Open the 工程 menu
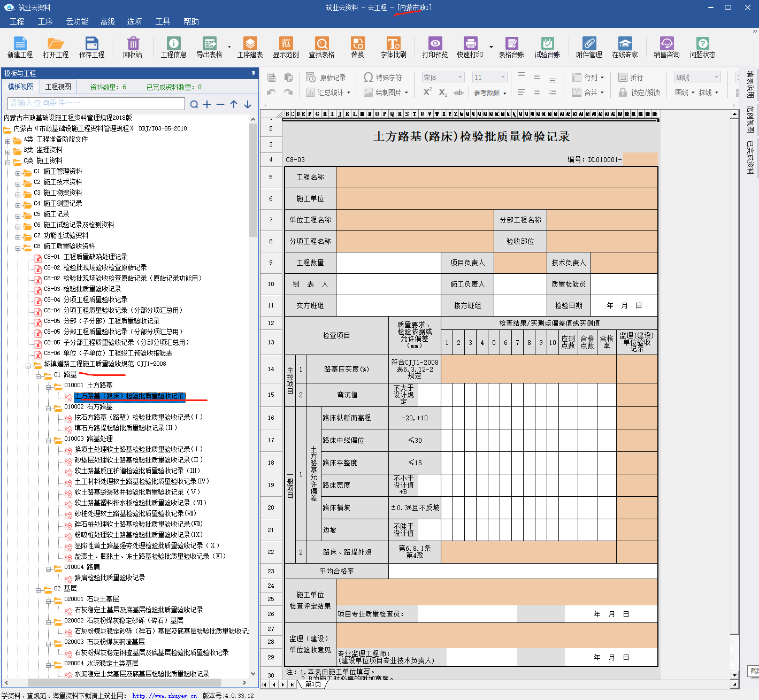The width and height of the screenshot is (759, 700). 17,21
